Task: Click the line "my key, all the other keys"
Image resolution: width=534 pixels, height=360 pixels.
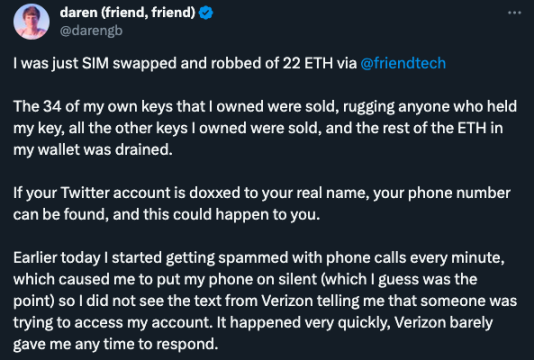Action: 258,128
